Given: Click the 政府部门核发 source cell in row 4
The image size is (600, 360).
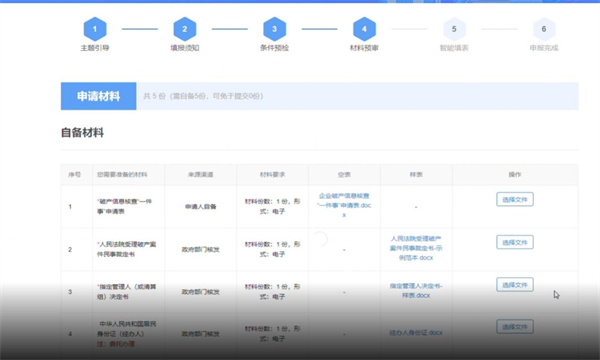Looking at the screenshot, I should (x=201, y=334).
